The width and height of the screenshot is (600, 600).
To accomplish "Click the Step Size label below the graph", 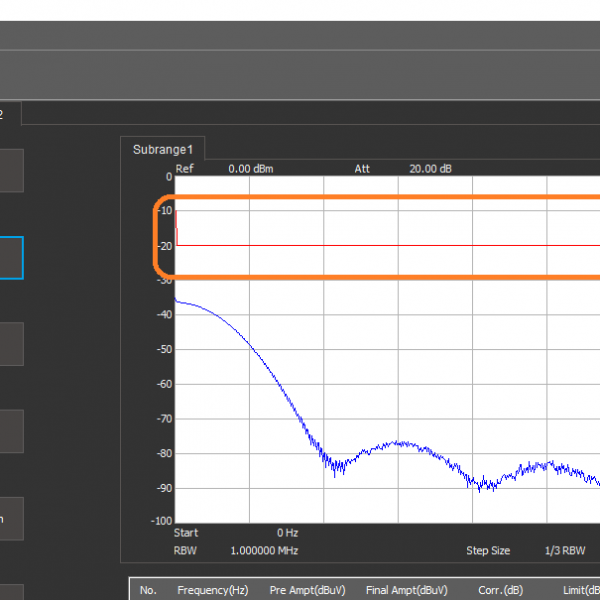I will click(488, 551).
